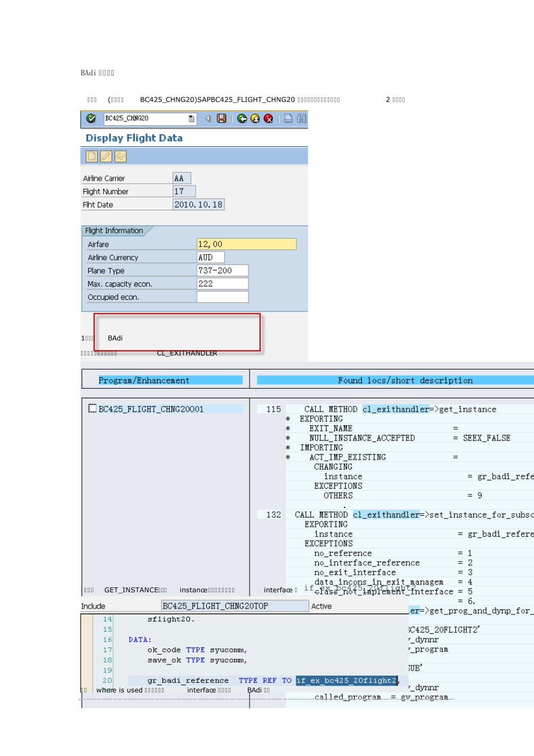Click the ACT_IMP_EXISTING parameter line

point(347,457)
